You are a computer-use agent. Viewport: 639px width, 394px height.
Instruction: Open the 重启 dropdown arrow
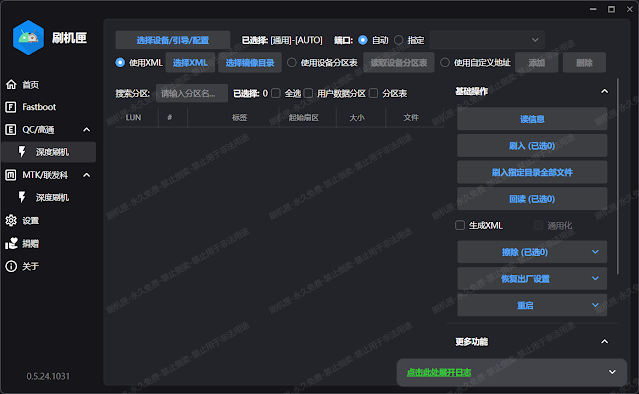tap(595, 305)
